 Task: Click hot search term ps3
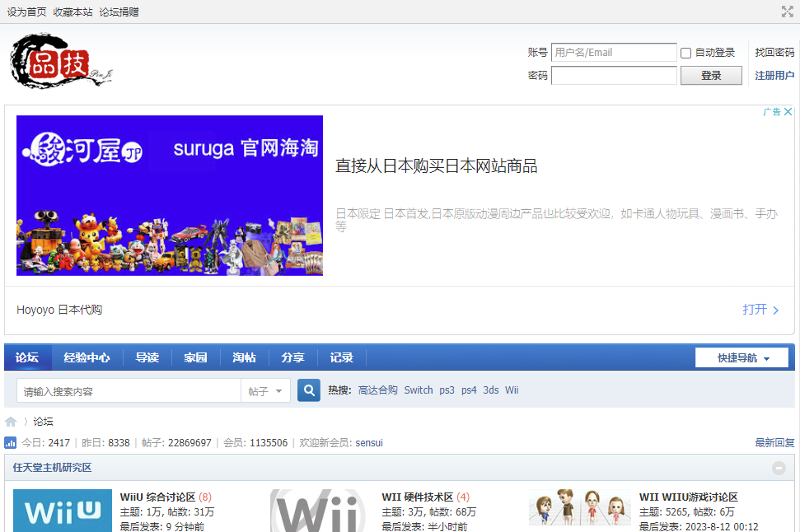[x=447, y=390]
